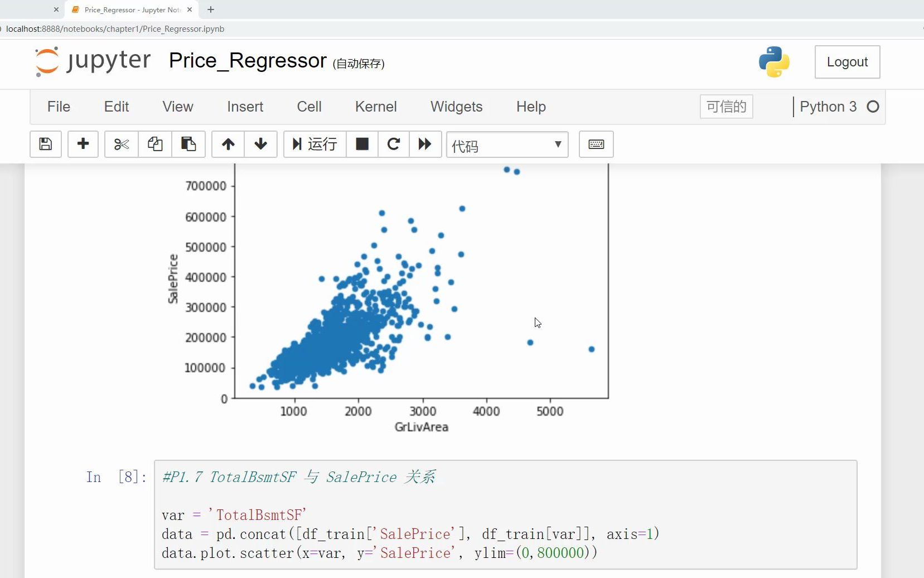Open the command palette keyboard icon
Screen dimensions: 924x578
tap(596, 144)
